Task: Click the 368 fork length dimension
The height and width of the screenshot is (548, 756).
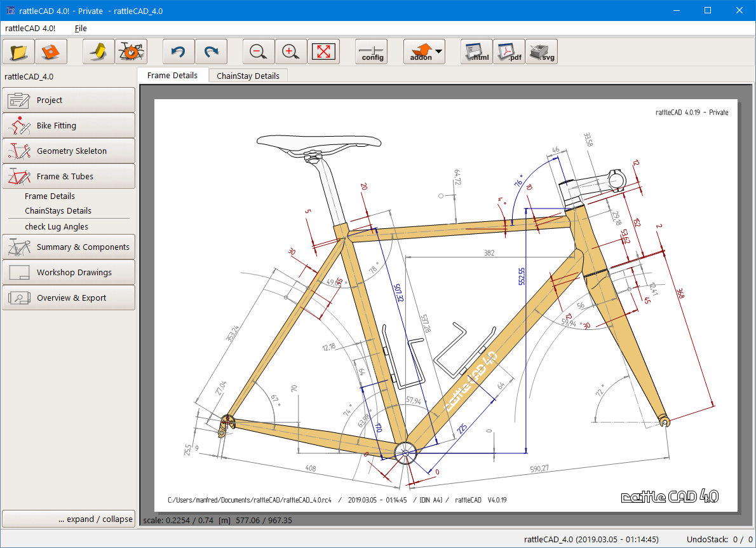Action: coord(680,293)
